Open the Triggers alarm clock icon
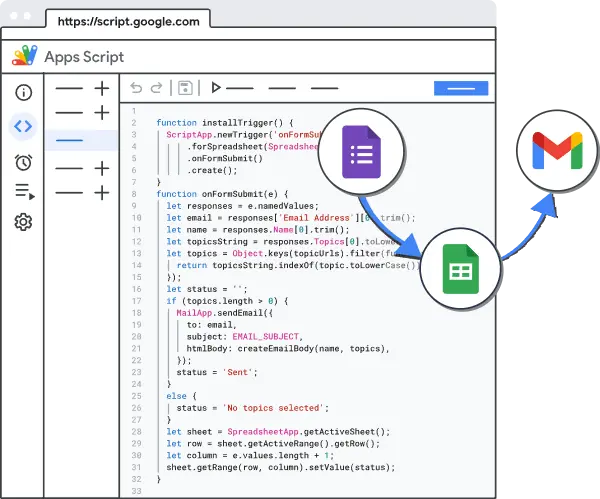The image size is (600, 499). pyautogui.click(x=23, y=162)
